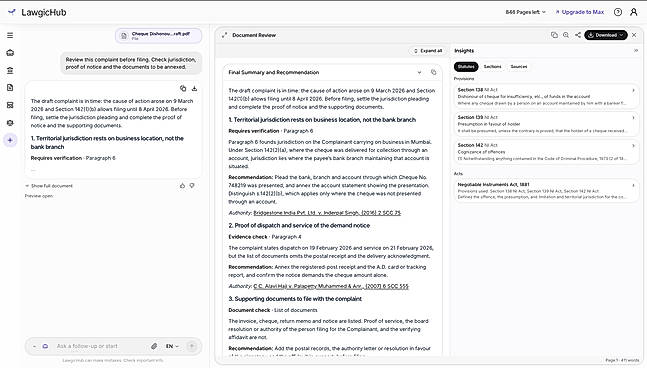Click the 'Preview open' status text
Screen dimensions: 647x368
pos(39,196)
